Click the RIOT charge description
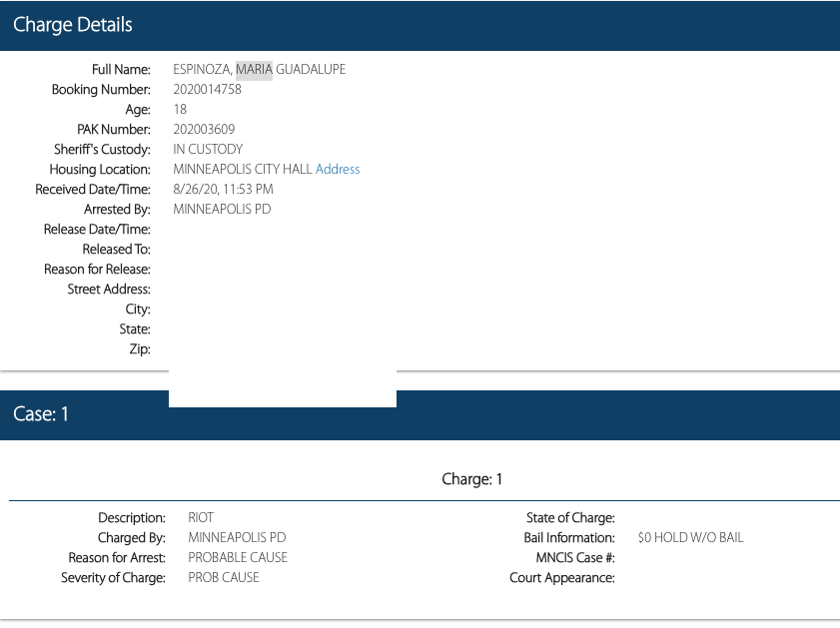The width and height of the screenshot is (840, 628). point(201,518)
